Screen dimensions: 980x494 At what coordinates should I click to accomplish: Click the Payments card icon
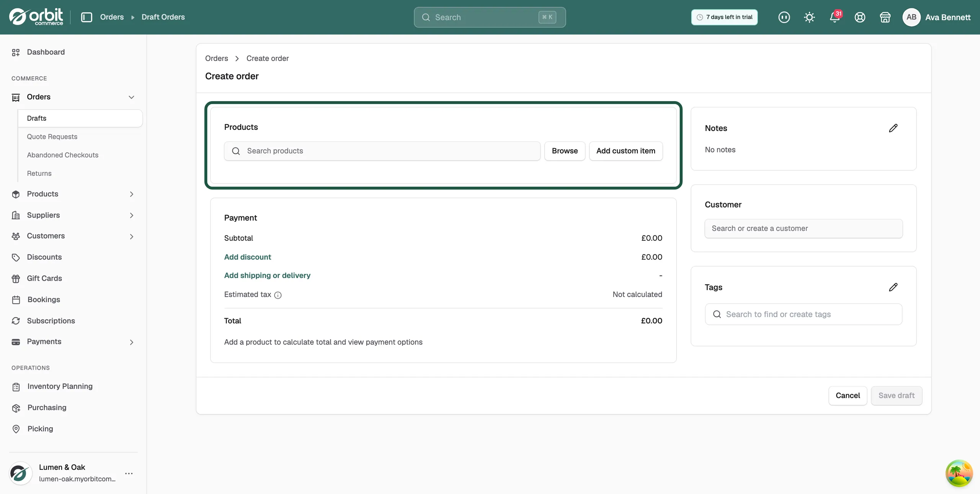tap(16, 342)
